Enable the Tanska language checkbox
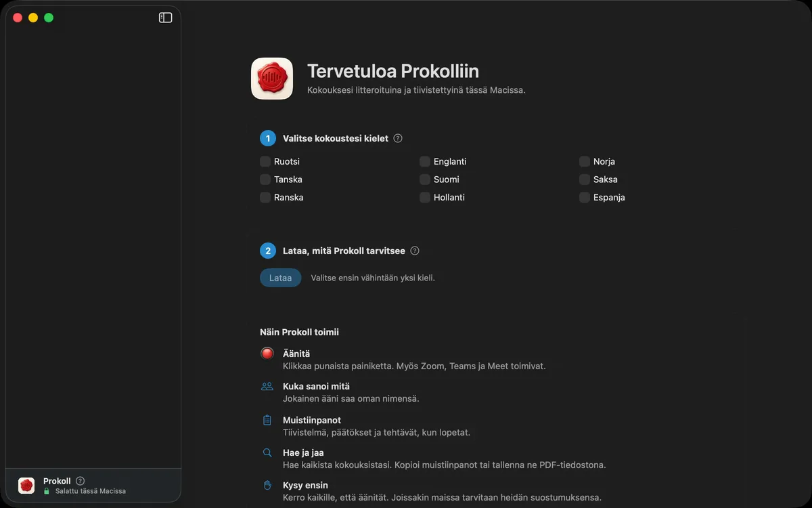This screenshot has width=812, height=508. (265, 179)
